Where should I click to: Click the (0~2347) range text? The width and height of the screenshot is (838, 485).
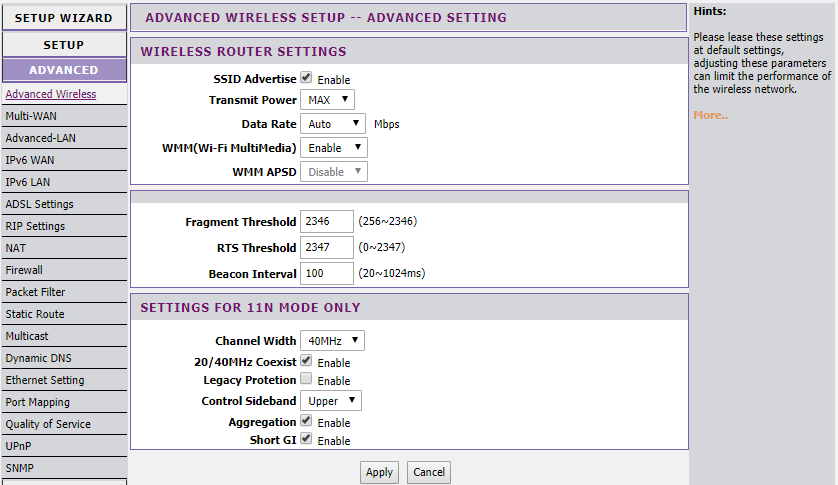coord(382,247)
